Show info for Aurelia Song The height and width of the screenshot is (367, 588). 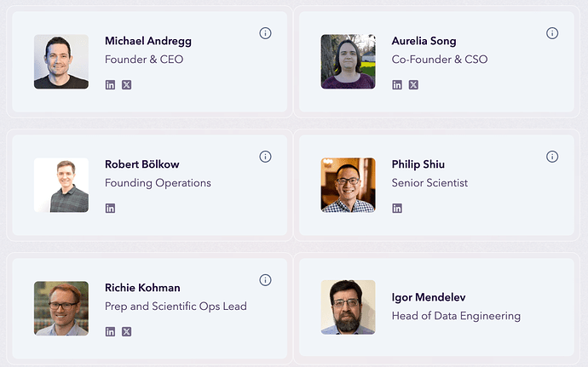(x=552, y=33)
